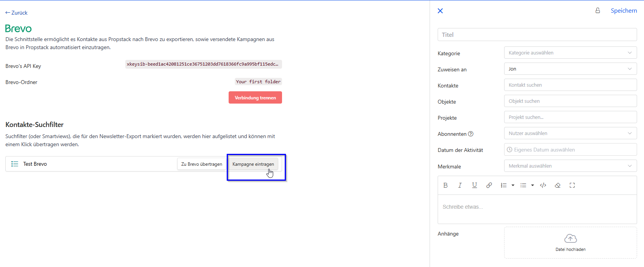Click the Titel input field
Viewport: 644px width, 267px height.
click(537, 35)
